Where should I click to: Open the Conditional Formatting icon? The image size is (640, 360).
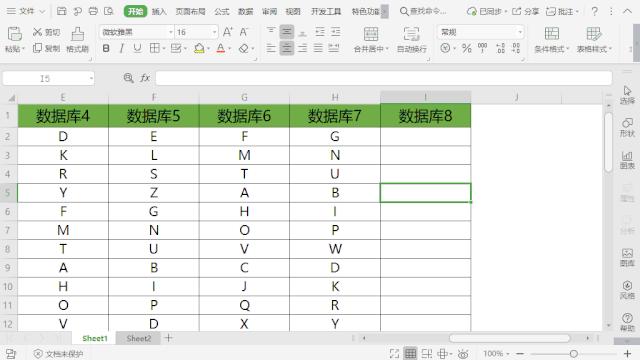pyautogui.click(x=551, y=33)
